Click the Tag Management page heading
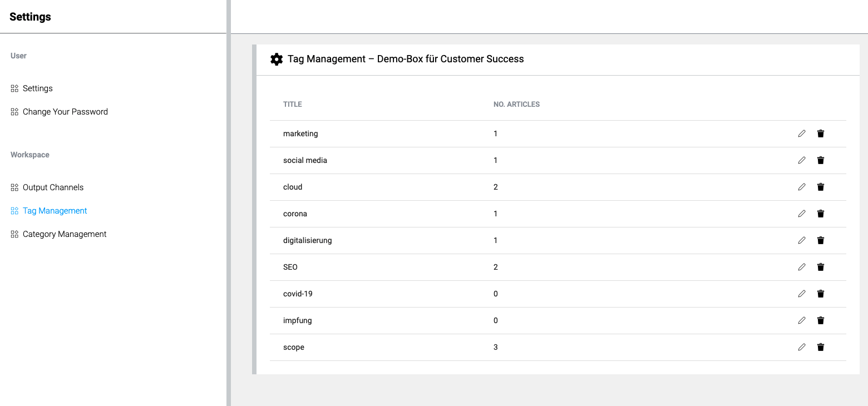 406,59
